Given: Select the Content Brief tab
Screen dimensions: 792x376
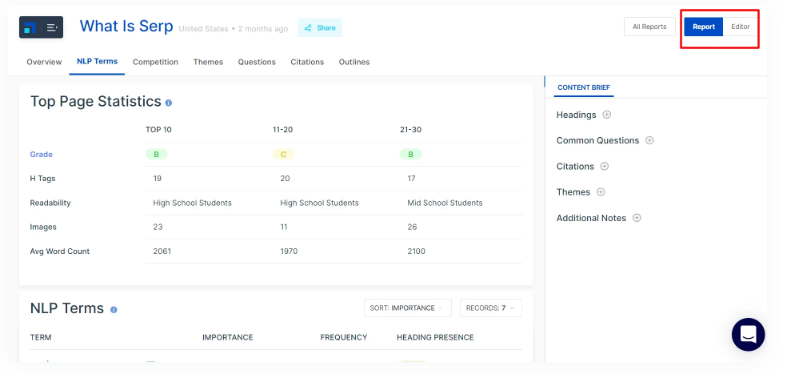Looking at the screenshot, I should tap(583, 87).
